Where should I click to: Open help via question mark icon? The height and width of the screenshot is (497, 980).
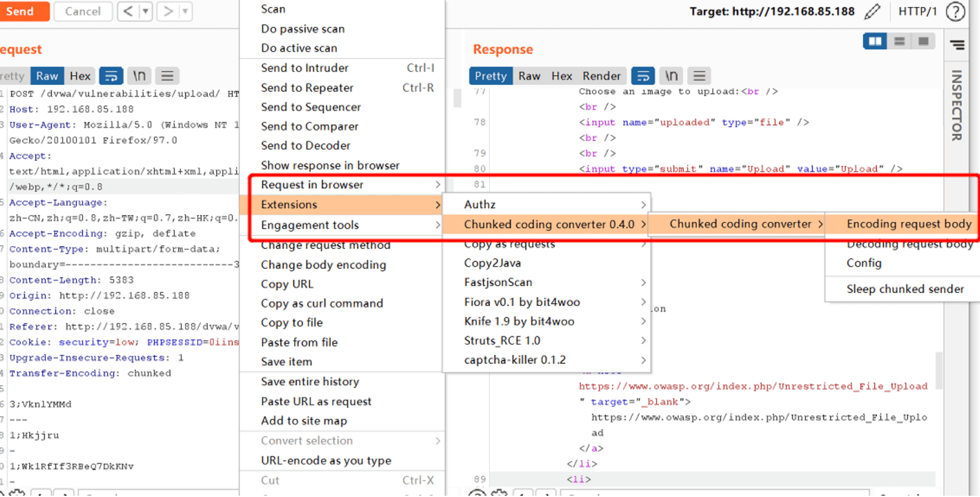click(955, 11)
